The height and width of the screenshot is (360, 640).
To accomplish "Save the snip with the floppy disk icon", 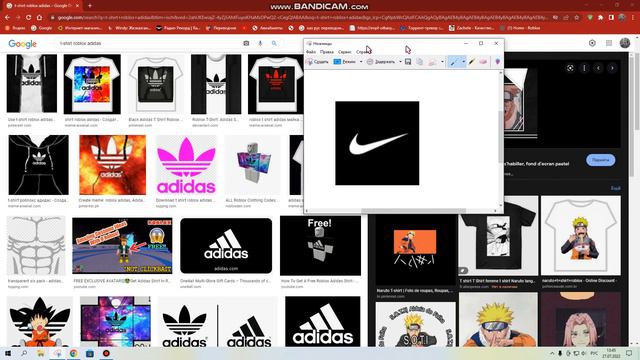I will coord(408,62).
